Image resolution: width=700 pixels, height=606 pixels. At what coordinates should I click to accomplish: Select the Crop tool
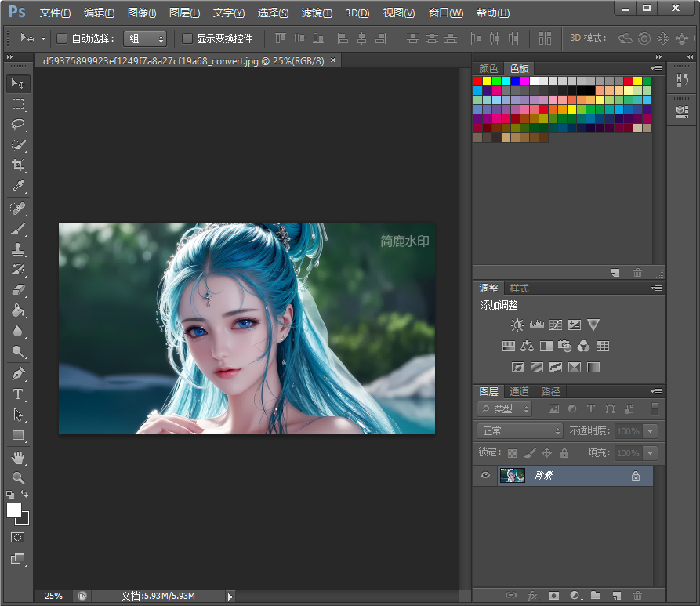click(x=18, y=165)
